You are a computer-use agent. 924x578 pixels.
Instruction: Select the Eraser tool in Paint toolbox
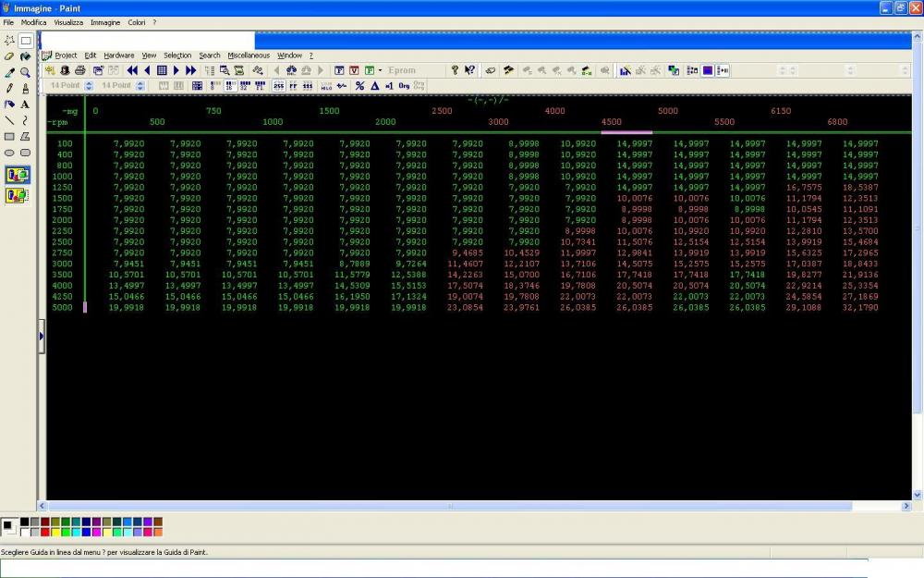[x=9, y=56]
